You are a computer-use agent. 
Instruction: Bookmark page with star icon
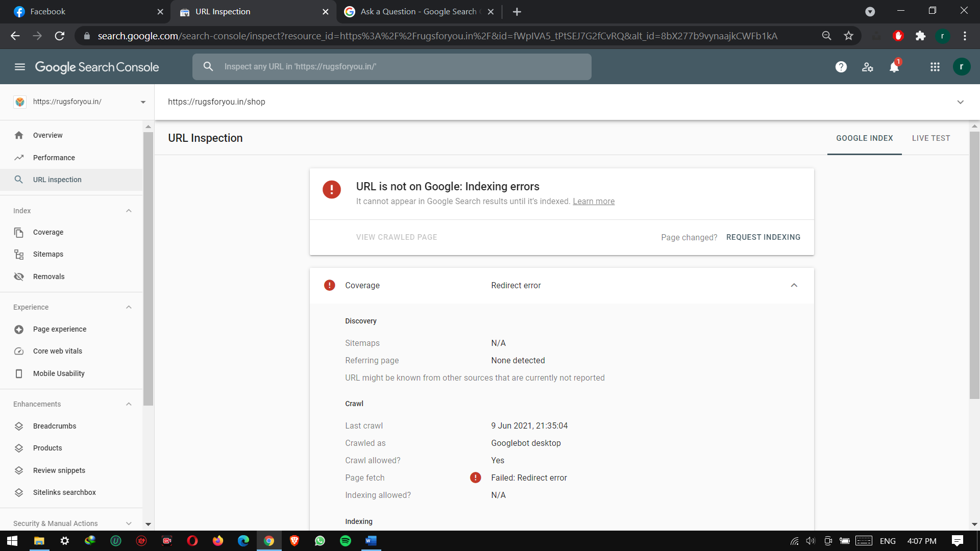click(848, 36)
